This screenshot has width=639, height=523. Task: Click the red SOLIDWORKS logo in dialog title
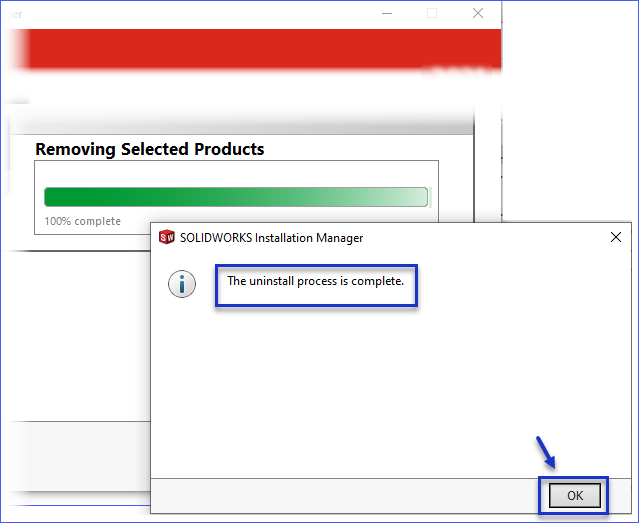click(x=167, y=238)
